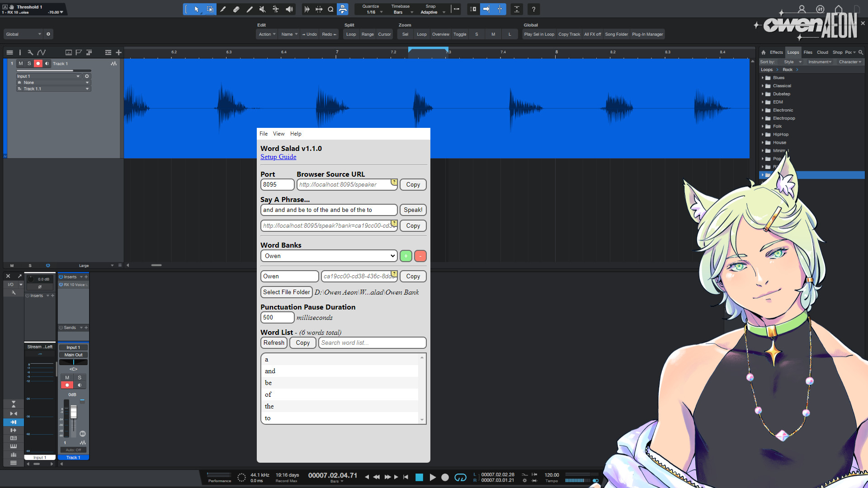The image size is (868, 488).
Task: Toggle record arm on Track 1 header
Action: (38, 64)
